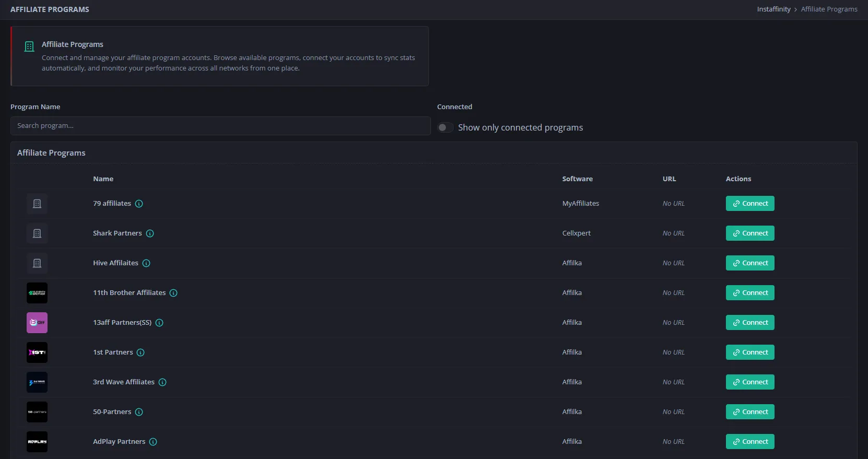Click the Name column header

point(103,179)
